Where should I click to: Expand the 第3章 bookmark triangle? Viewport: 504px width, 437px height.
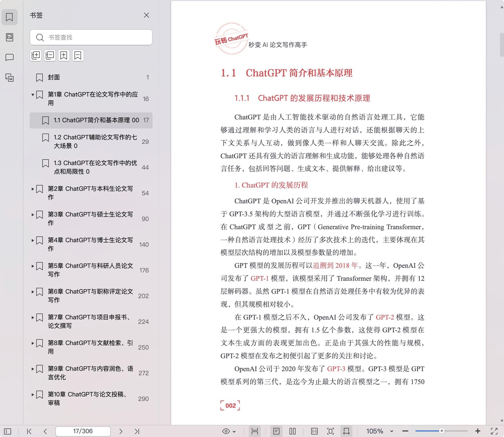[x=33, y=215]
